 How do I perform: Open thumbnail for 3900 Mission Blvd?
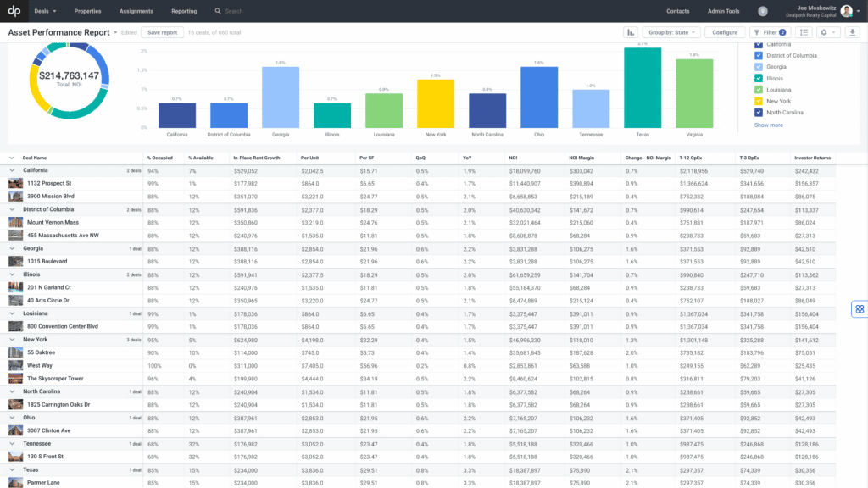point(15,196)
